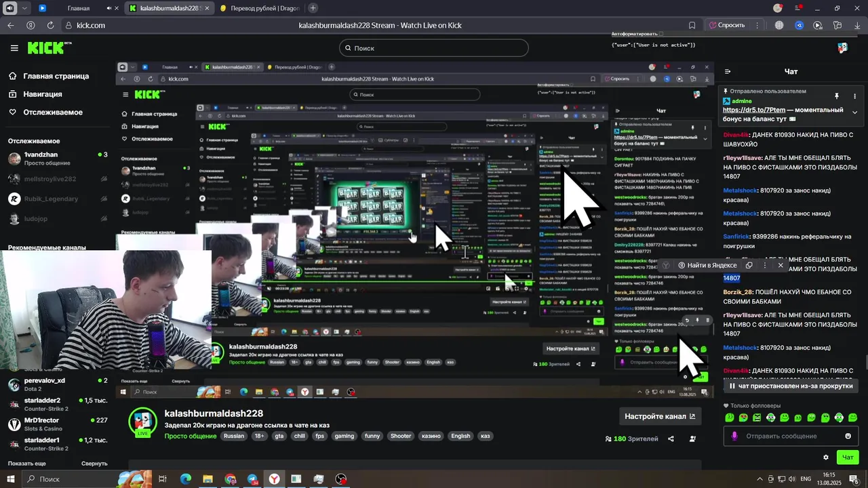The height and width of the screenshot is (488, 868).
Task: Click the blue translator extension icon
Action: [x=800, y=25]
